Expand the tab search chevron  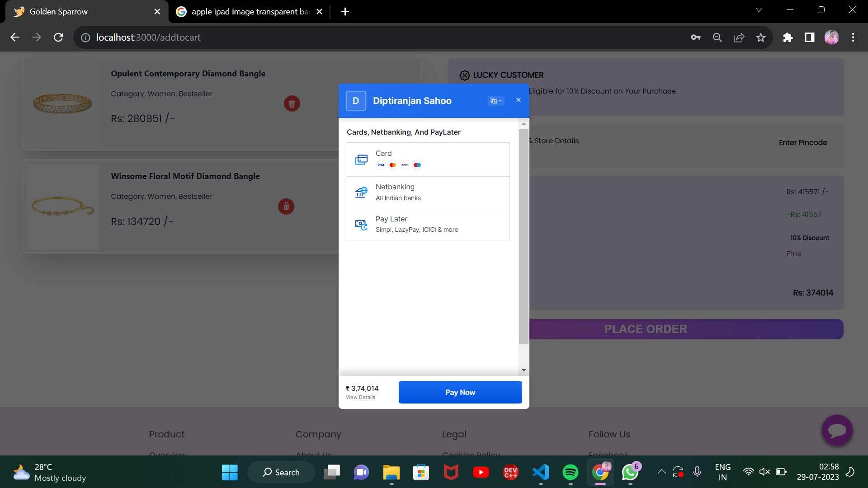(759, 10)
